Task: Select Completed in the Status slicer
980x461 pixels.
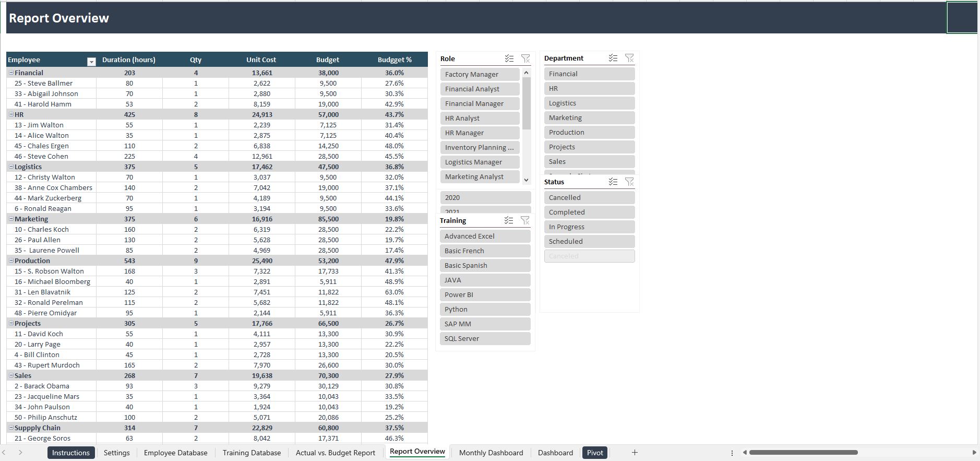Action: pos(589,212)
